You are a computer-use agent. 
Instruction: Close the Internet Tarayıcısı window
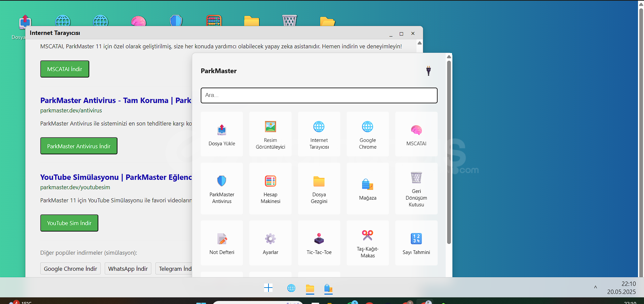[413, 34]
